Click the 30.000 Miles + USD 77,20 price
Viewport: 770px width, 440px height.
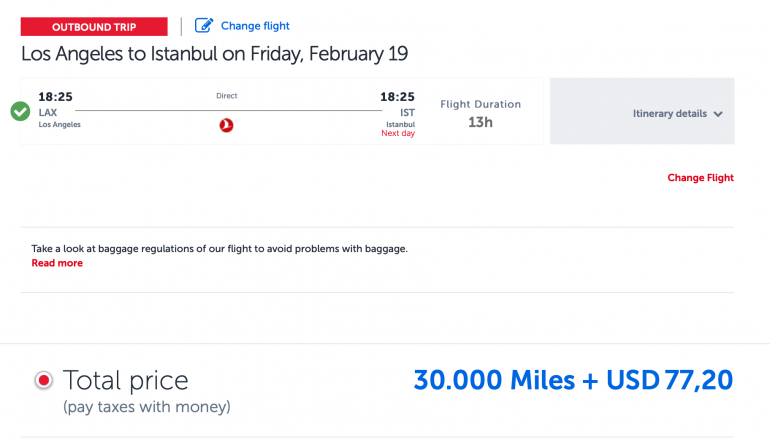(x=573, y=380)
